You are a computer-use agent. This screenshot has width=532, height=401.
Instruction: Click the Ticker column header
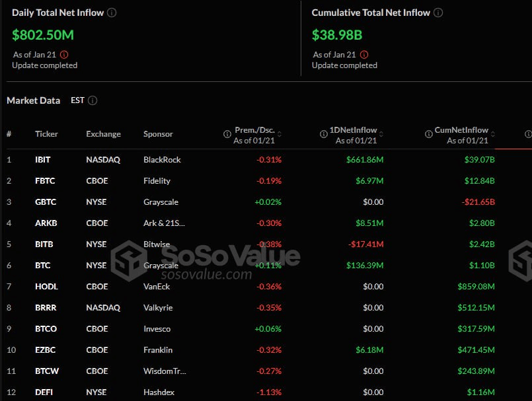click(46, 134)
